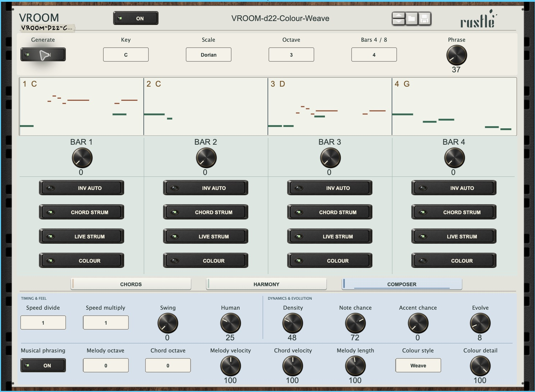Image resolution: width=535 pixels, height=392 pixels.
Task: Open the Octave dropdown showing 3
Action: [291, 55]
